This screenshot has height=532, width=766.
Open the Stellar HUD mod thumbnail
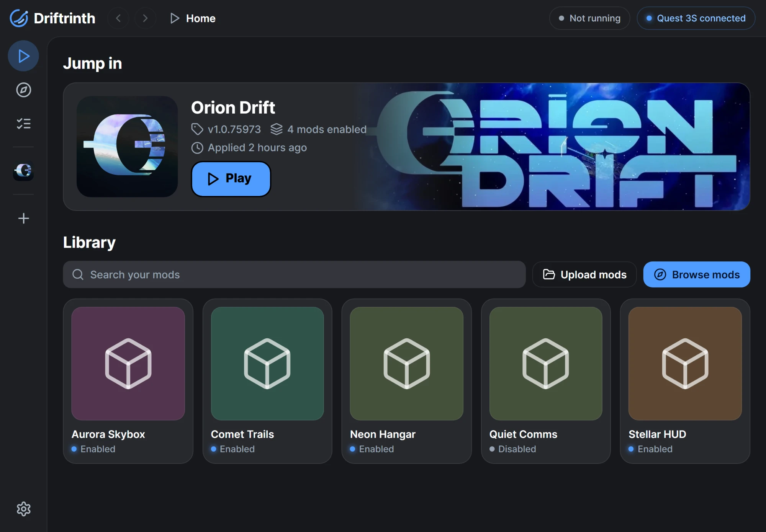(x=685, y=364)
